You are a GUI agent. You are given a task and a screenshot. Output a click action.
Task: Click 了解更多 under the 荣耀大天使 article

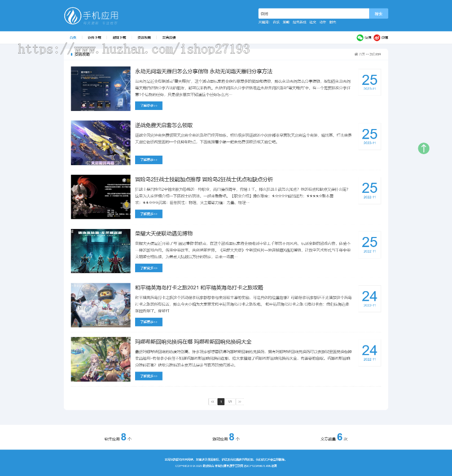click(149, 268)
